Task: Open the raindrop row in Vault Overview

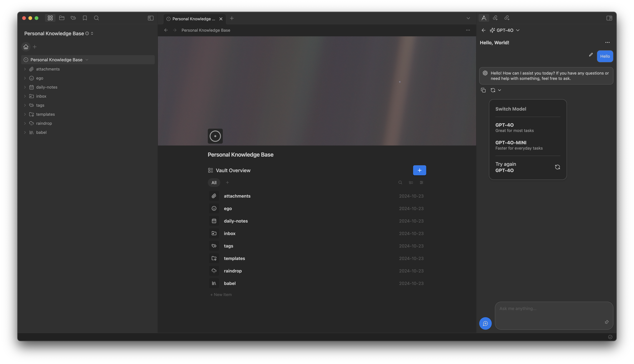Action: (232, 271)
